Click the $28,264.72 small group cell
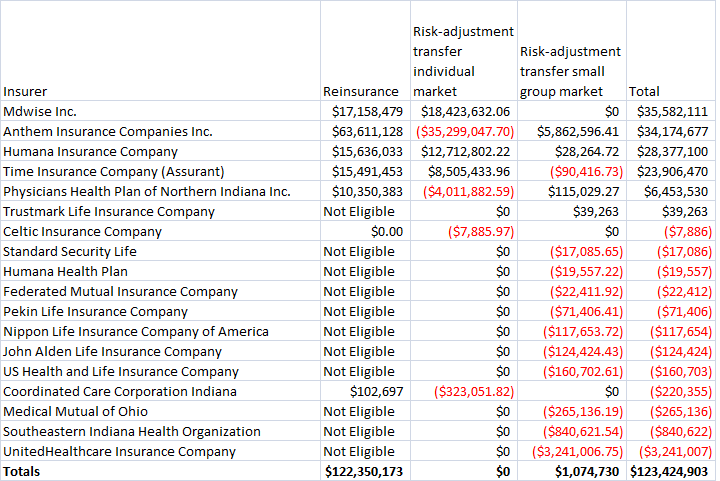The image size is (720, 481). (x=572, y=151)
